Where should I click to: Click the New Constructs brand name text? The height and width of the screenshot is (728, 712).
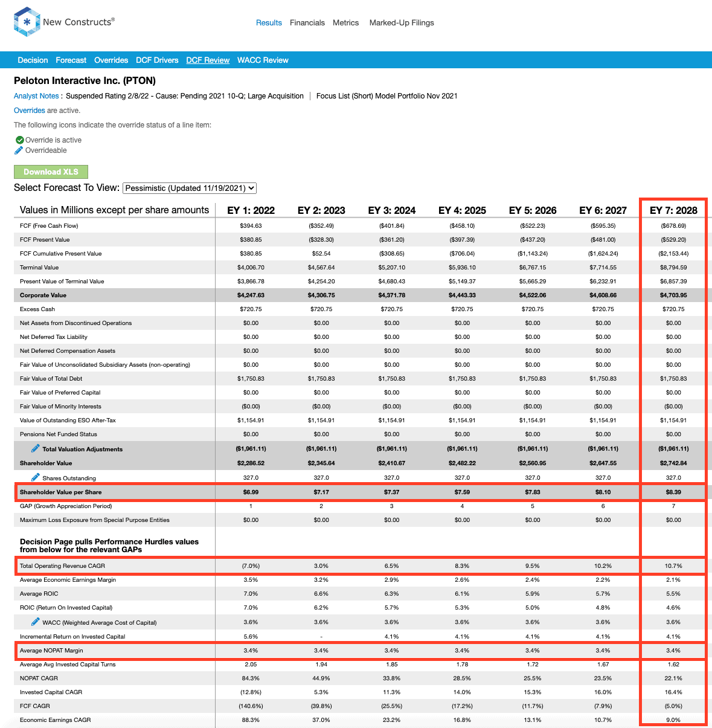coord(79,22)
